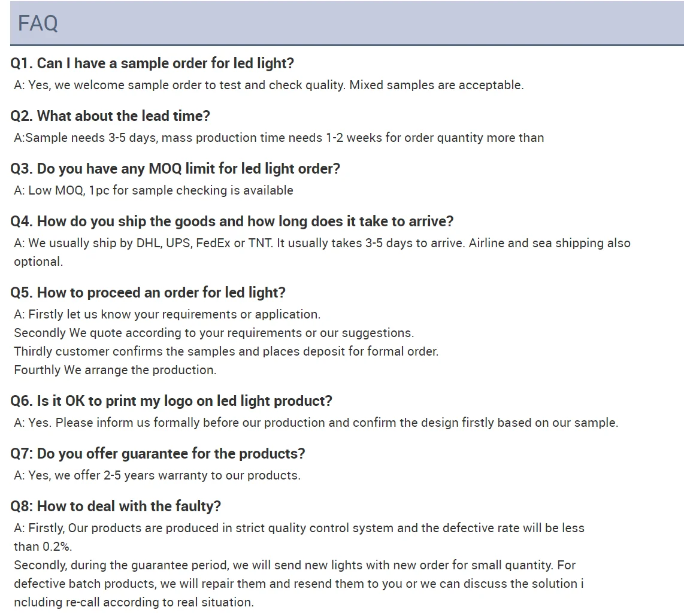Select the Q3 MOQ limit question
The height and width of the screenshot is (616, 684).
pos(175,169)
